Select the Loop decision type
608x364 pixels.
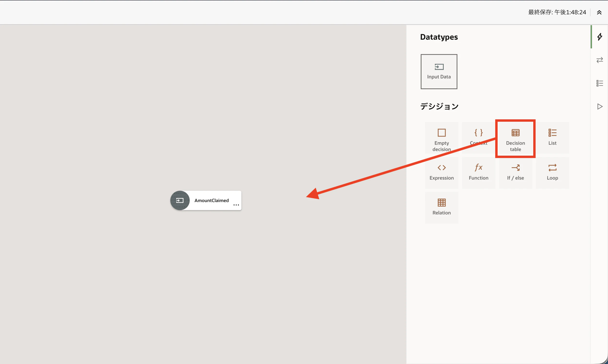tap(552, 173)
